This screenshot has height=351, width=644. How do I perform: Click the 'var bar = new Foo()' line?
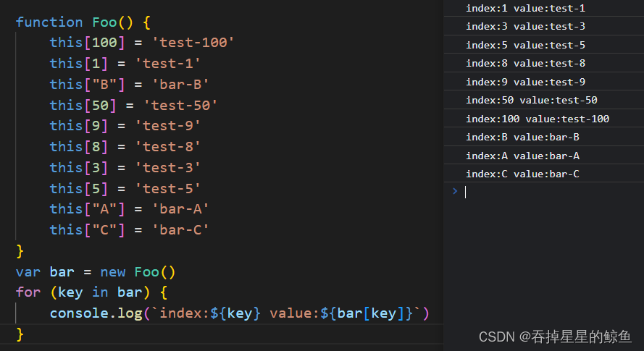96,272
